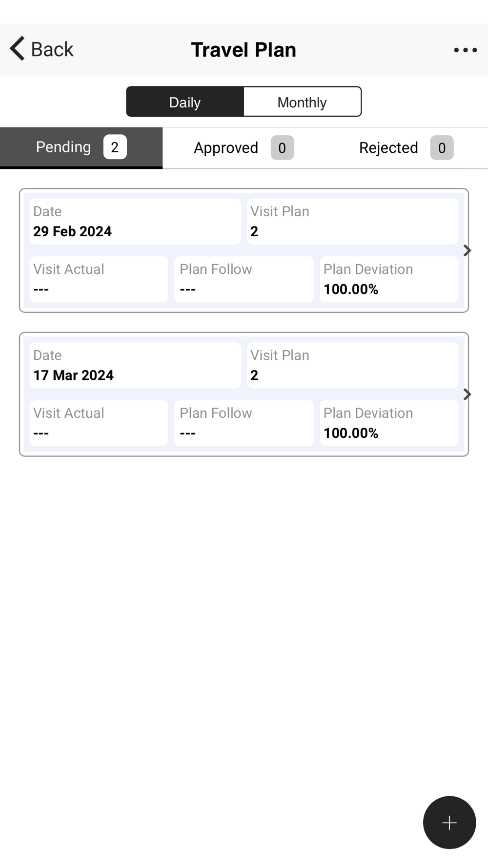
Task: Open the three-dots more options menu
Action: 465,50
